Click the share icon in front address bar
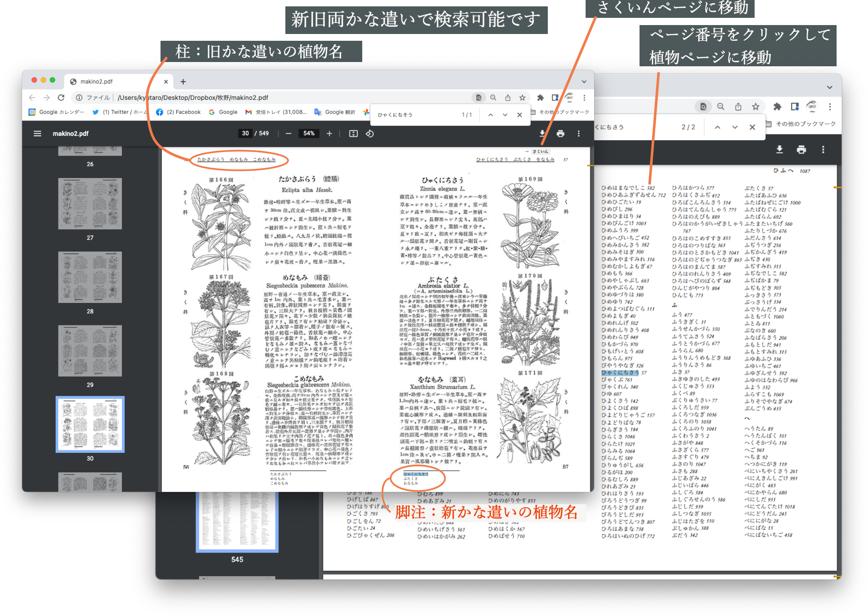This screenshot has height=616, width=868. [508, 98]
